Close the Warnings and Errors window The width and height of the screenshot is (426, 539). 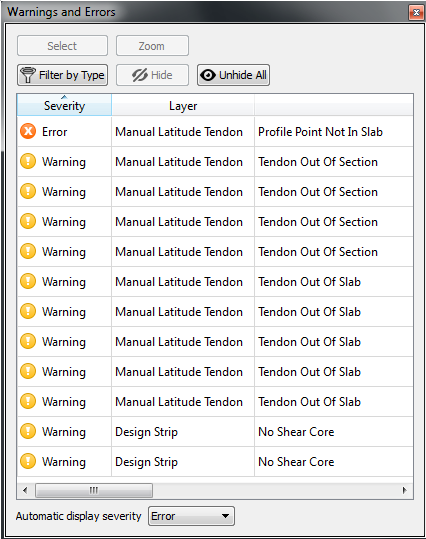pyautogui.click(x=416, y=13)
